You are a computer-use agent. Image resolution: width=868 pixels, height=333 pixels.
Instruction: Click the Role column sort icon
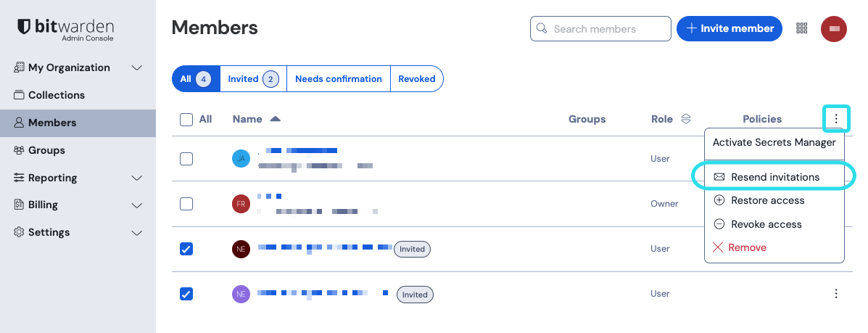point(685,119)
